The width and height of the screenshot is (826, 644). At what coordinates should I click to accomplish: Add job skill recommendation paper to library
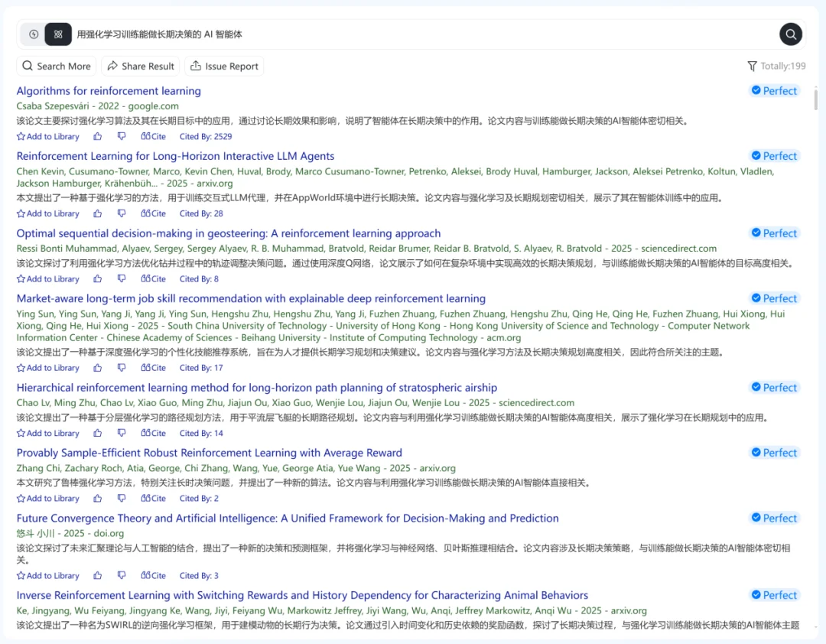pos(48,368)
